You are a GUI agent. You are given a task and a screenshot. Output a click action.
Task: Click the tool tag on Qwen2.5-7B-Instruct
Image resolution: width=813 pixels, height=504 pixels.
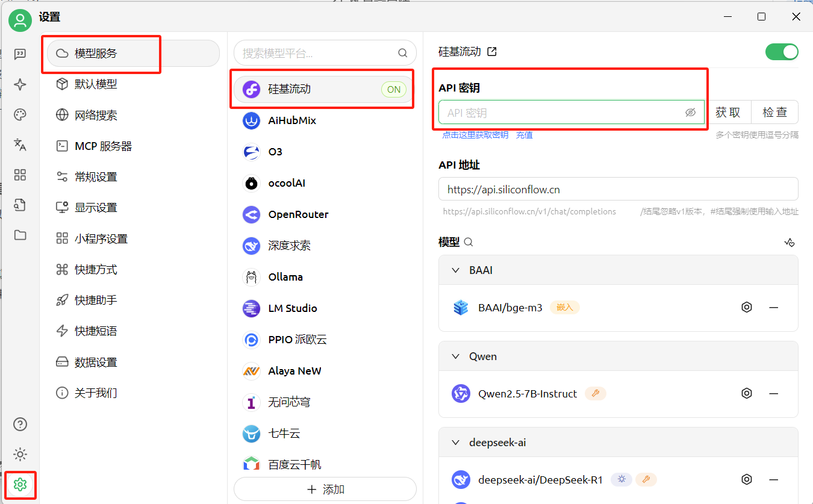[x=596, y=393]
